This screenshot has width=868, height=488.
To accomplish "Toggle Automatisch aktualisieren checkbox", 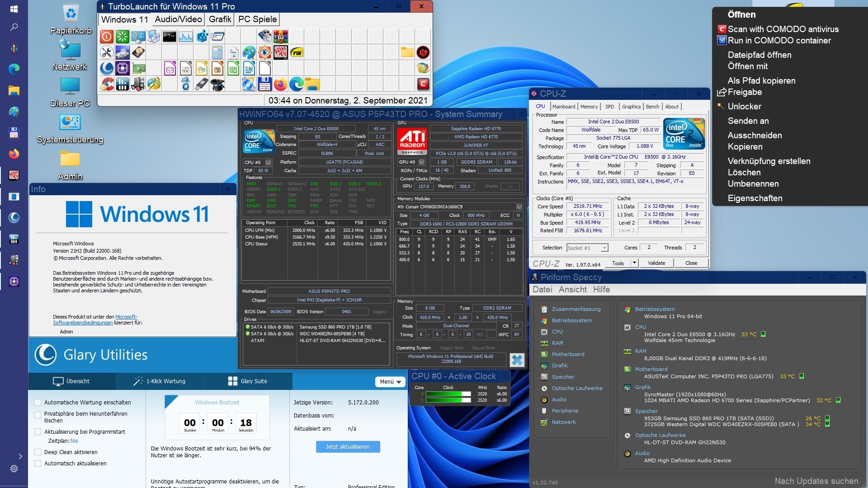I will pyautogui.click(x=38, y=463).
